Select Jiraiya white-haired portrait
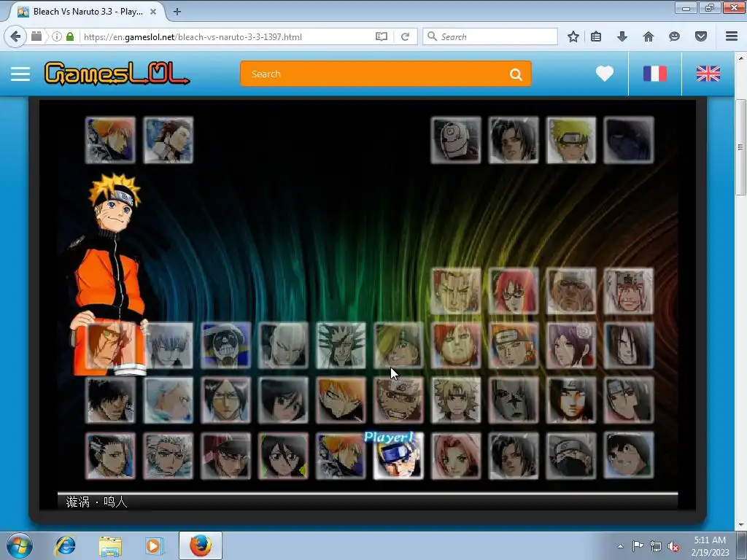 629,291
